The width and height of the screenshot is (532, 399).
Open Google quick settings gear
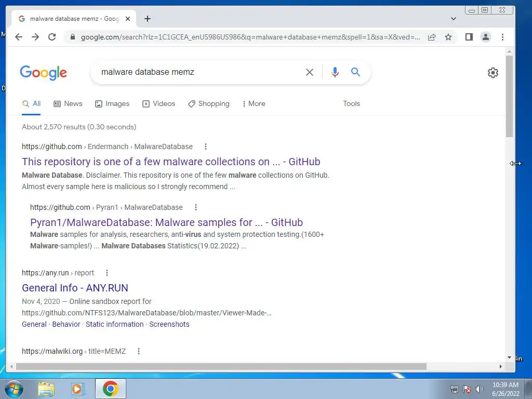click(x=493, y=72)
